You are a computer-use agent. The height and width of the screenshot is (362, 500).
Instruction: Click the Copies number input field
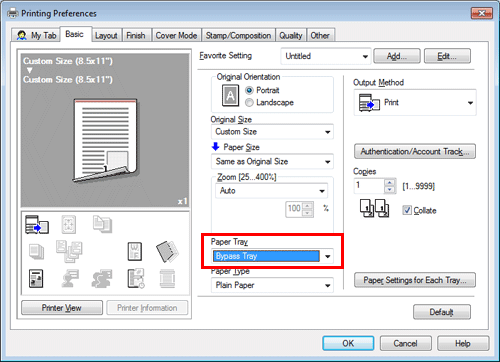[x=369, y=186]
